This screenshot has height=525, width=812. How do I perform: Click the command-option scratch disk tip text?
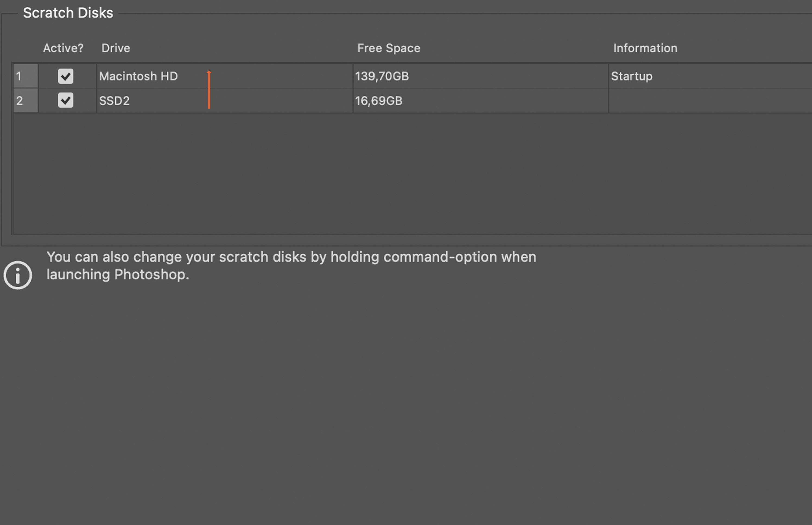pyautogui.click(x=291, y=257)
